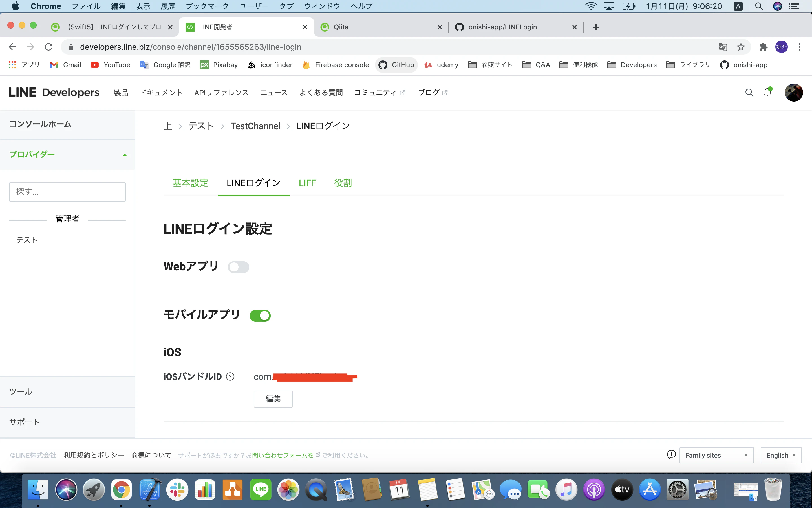Collapse the プロバイダー section arrow

coord(125,155)
